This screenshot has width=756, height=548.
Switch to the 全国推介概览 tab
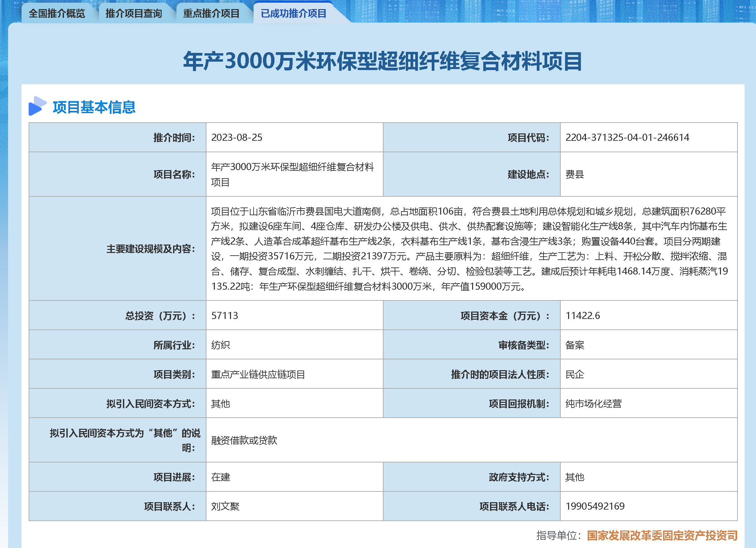coord(58,13)
